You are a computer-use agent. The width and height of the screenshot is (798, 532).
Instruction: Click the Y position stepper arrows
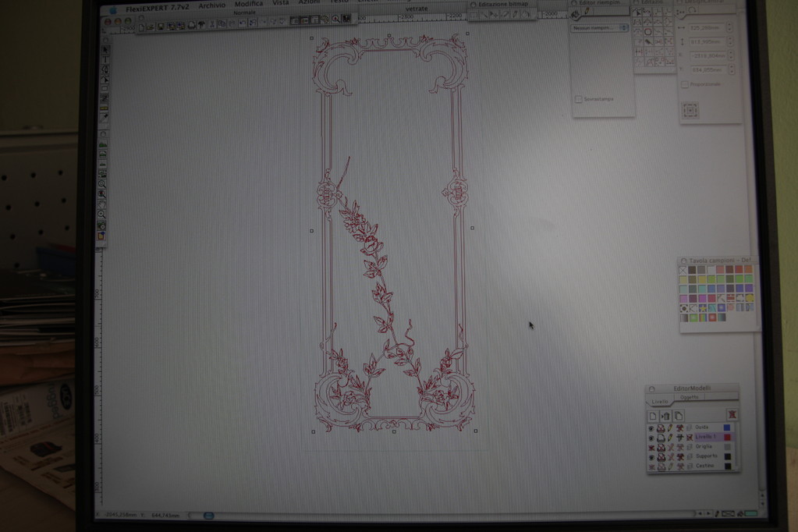click(730, 69)
